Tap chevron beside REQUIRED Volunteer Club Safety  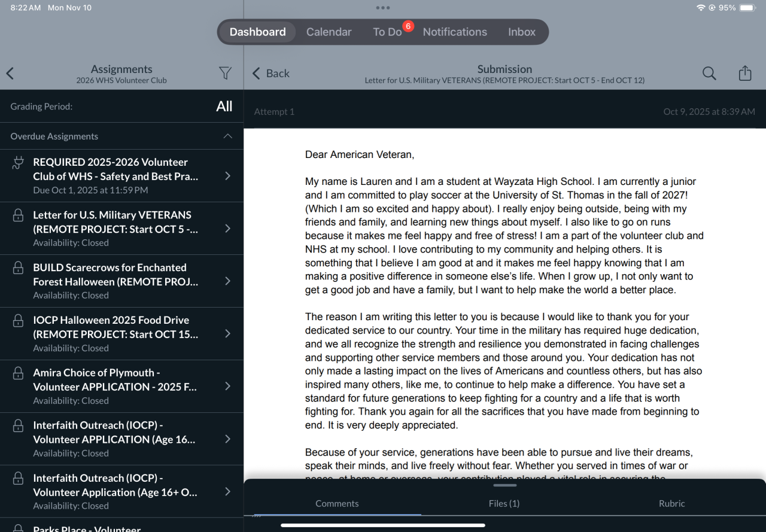(x=227, y=176)
